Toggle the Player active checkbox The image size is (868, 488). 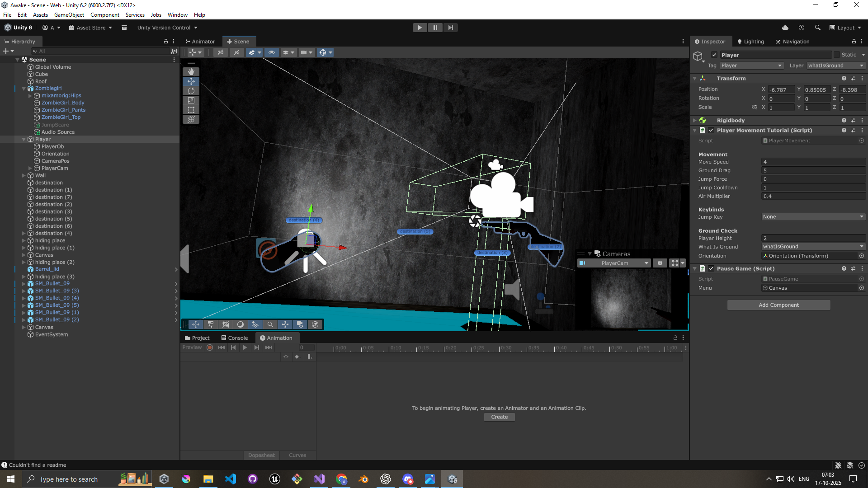714,55
